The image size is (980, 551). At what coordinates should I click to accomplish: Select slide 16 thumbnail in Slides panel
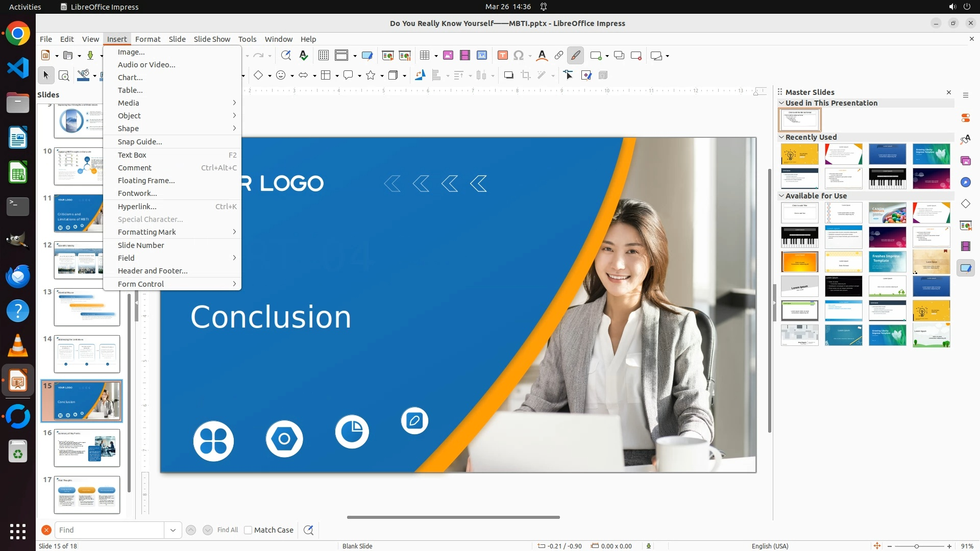(87, 447)
